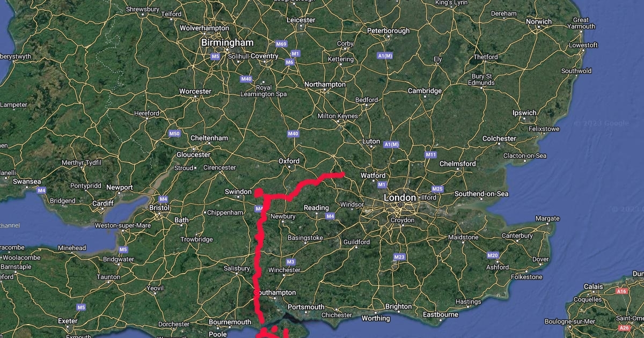644x338 pixels.
Task: Click the red route's eastern end near Watford
Action: pos(341,174)
